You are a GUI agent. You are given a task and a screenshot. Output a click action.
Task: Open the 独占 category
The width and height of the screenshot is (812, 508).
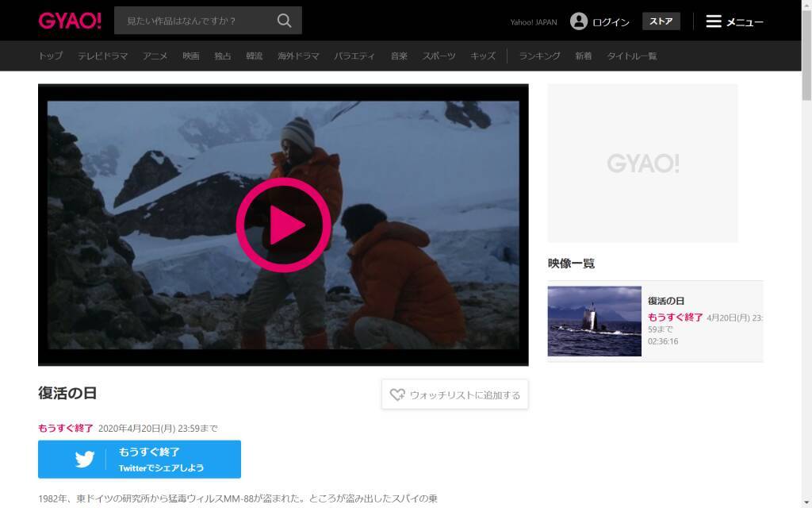tap(223, 56)
